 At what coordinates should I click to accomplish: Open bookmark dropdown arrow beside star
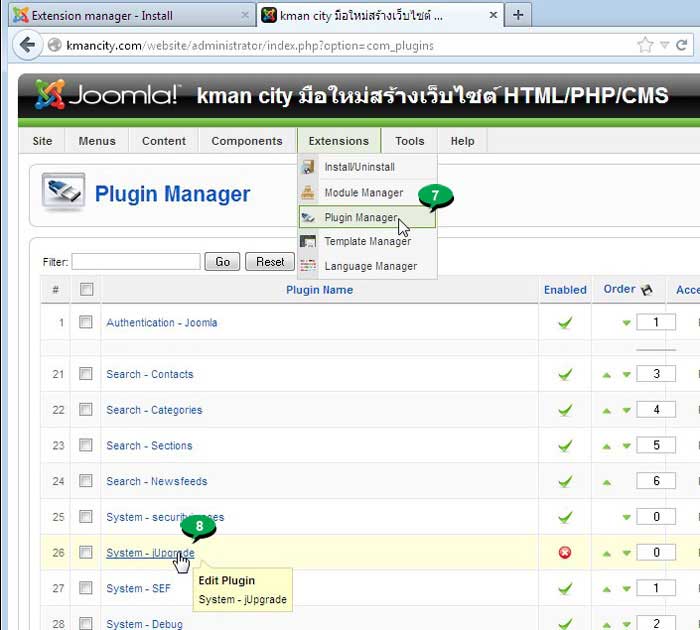[x=664, y=45]
